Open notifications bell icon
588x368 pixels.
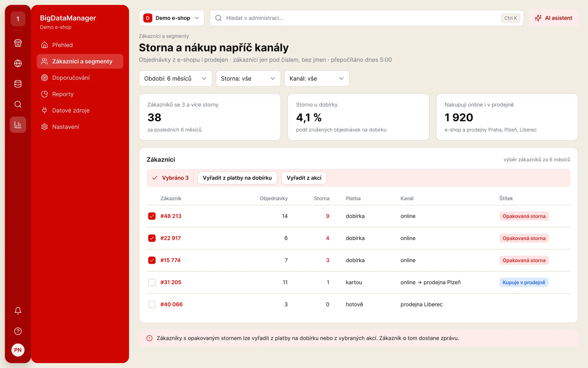(18, 311)
